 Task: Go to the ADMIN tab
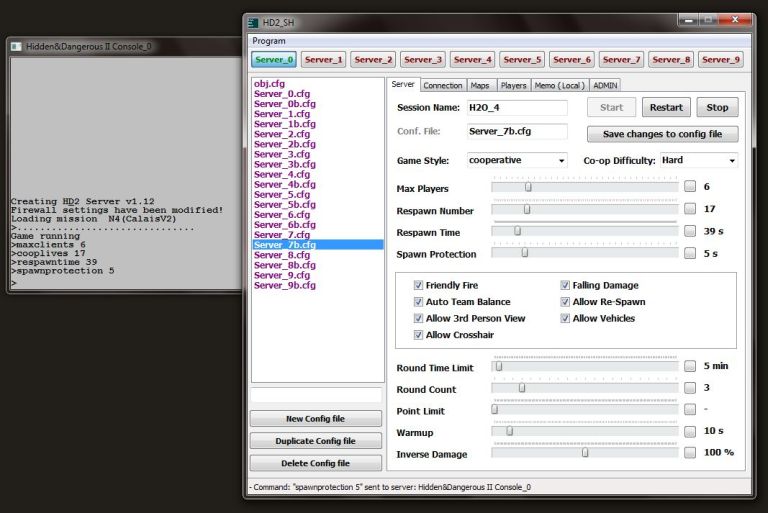pyautogui.click(x=605, y=86)
